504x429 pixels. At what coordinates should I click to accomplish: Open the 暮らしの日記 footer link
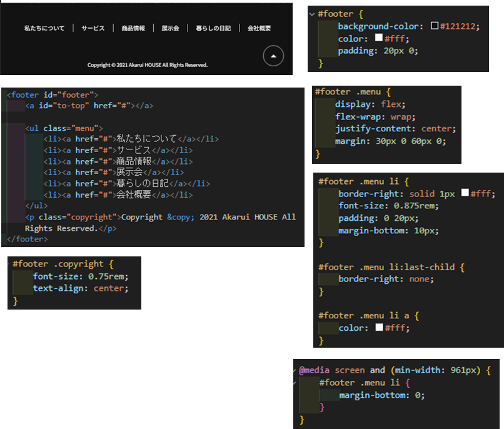click(213, 28)
